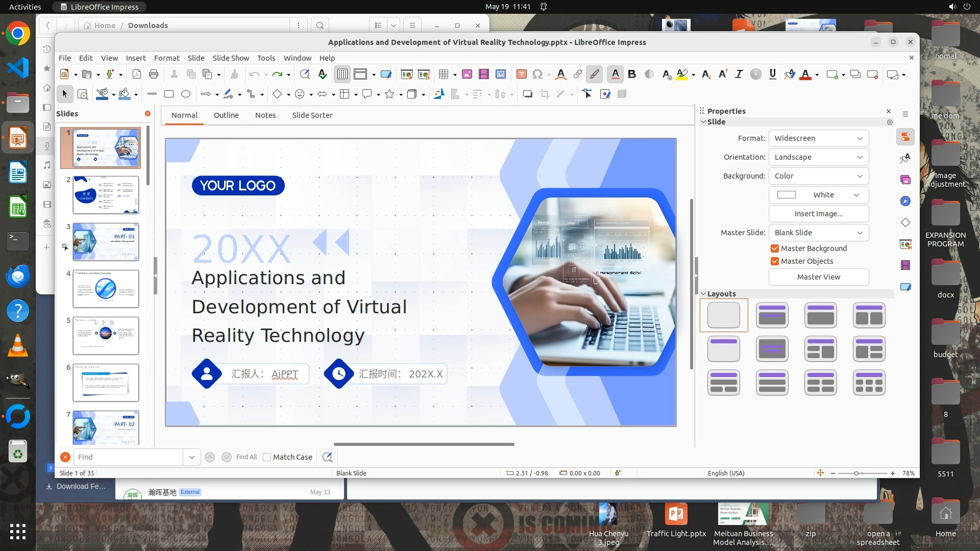Click the Italic text icon
This screenshot has width=980, height=551.
[x=739, y=74]
